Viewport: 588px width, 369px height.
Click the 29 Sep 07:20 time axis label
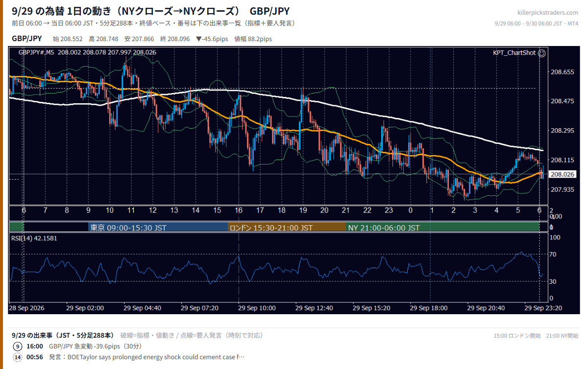point(199,308)
